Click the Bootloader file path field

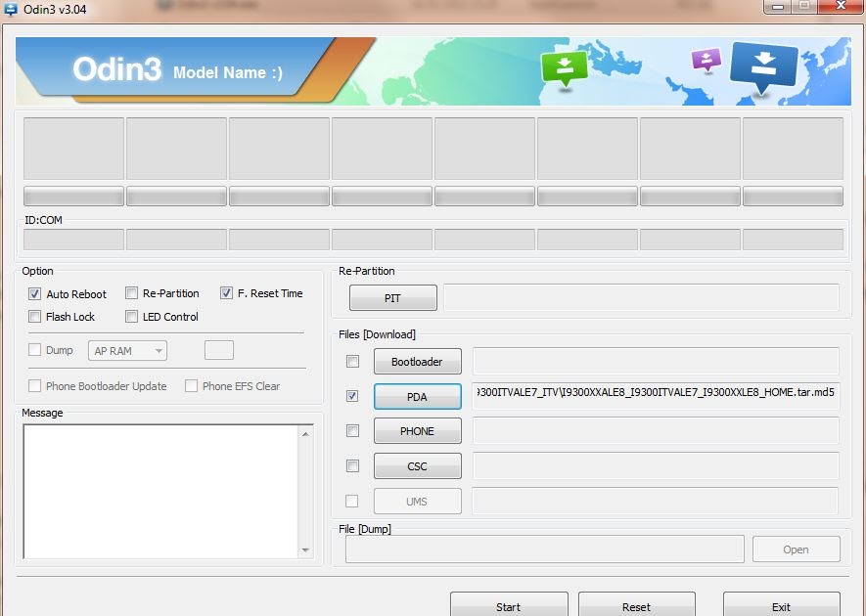point(657,361)
